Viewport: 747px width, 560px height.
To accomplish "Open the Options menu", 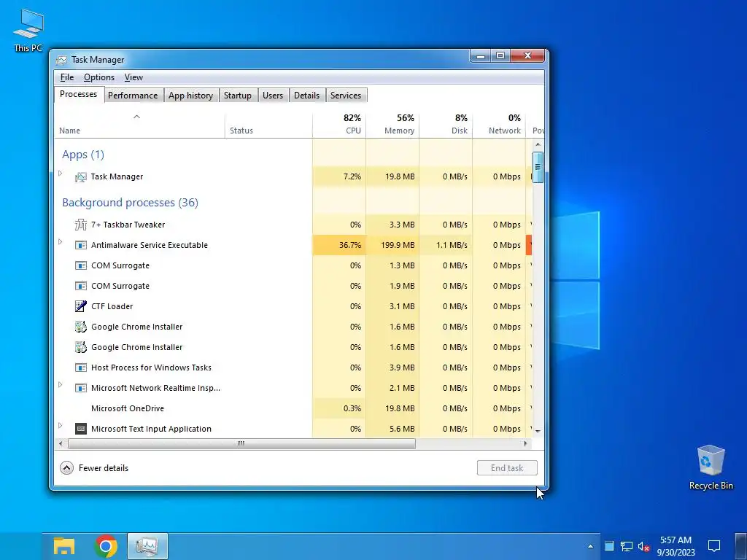I will click(x=99, y=77).
